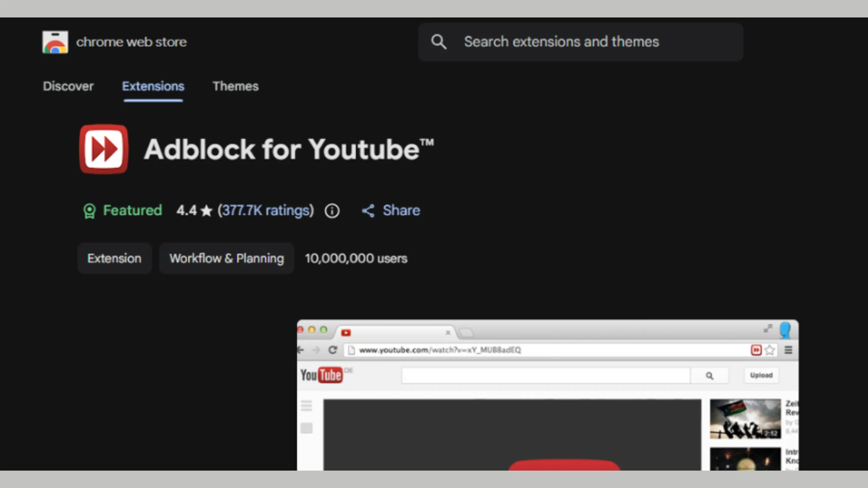Click second related video thumbnail in preview
Screen dimensions: 868x488
click(x=745, y=459)
